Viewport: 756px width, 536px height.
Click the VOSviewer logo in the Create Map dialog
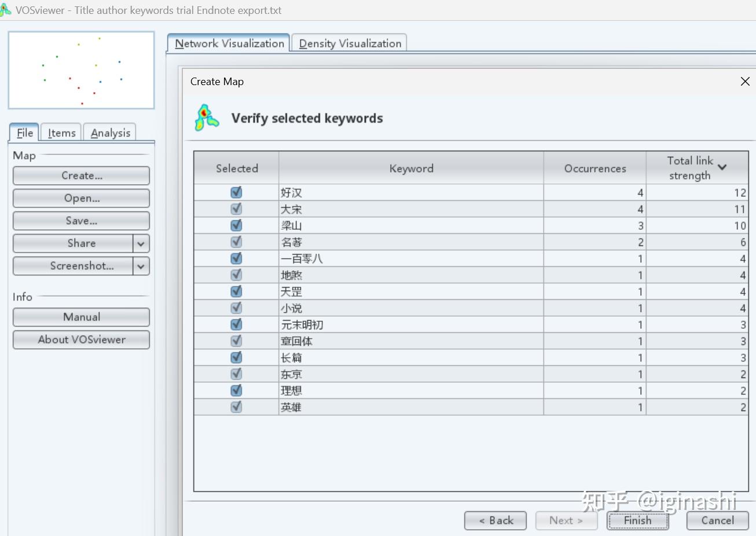coord(207,117)
